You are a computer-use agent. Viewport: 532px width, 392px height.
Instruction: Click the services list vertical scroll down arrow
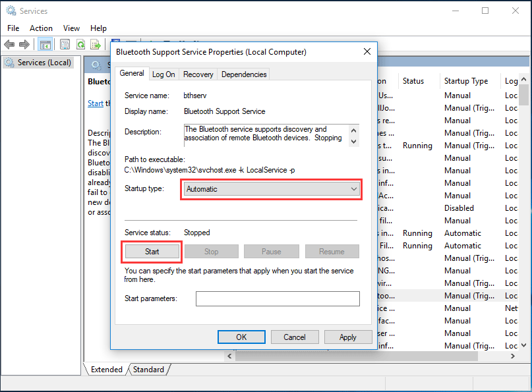523,345
